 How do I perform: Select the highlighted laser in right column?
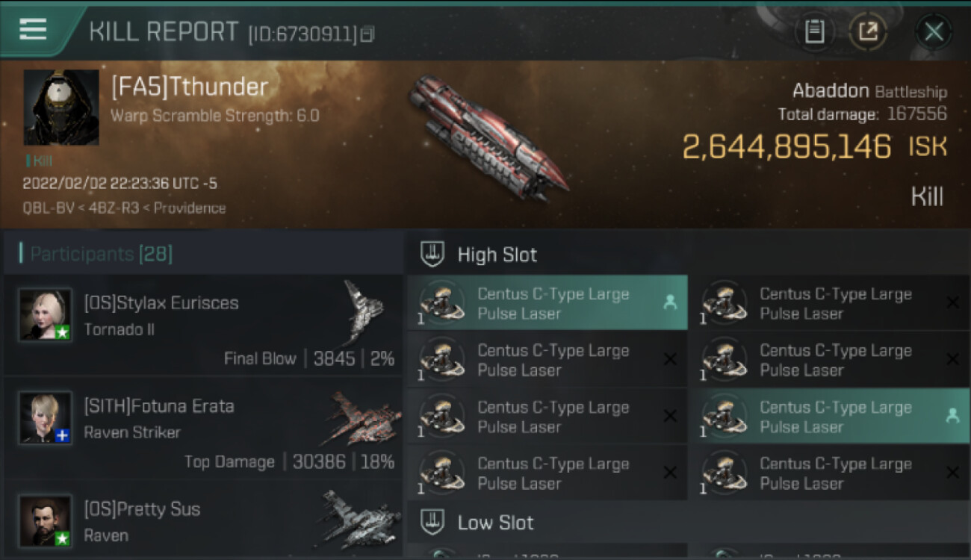[830, 417]
